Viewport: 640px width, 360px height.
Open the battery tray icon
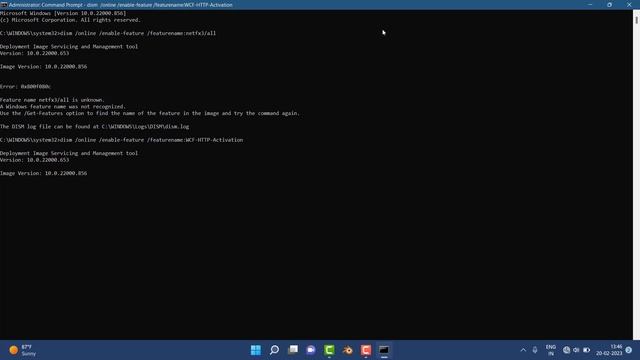pyautogui.click(x=587, y=350)
